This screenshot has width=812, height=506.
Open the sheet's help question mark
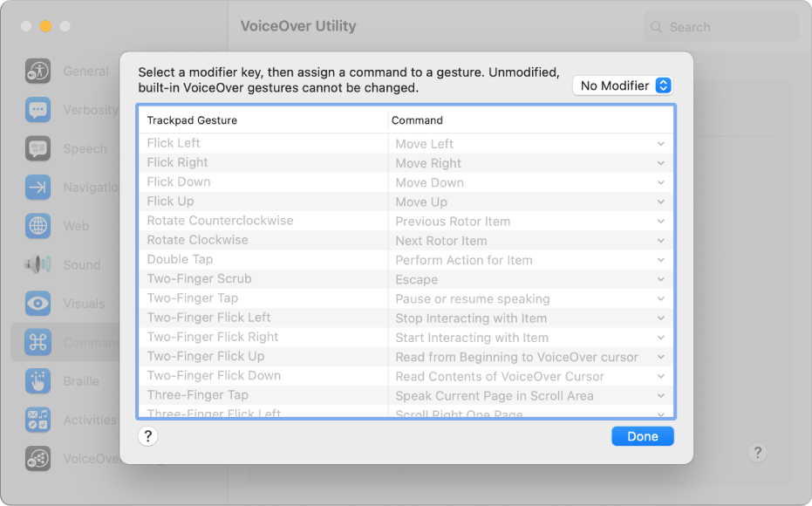pyautogui.click(x=148, y=435)
